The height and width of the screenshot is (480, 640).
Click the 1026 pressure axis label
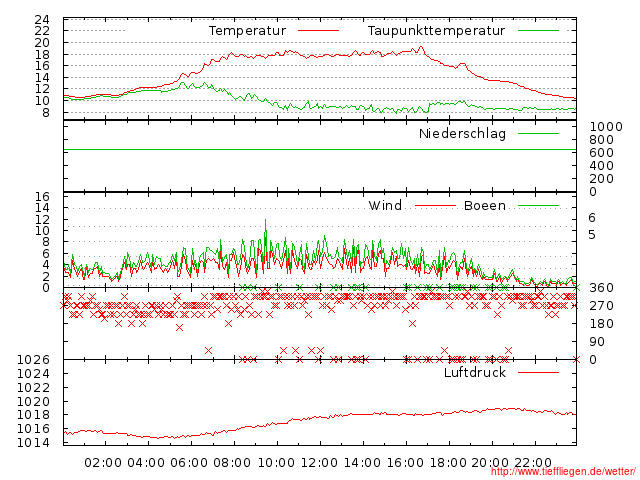pyautogui.click(x=33, y=360)
